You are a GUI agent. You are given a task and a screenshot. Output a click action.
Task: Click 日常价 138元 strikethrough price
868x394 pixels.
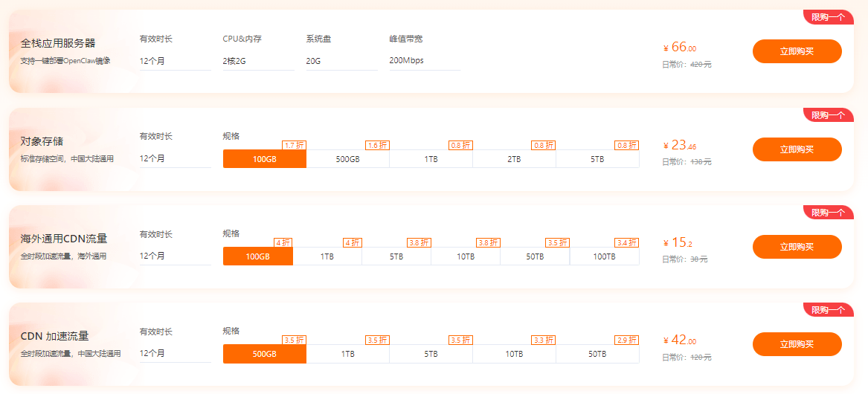pos(687,162)
